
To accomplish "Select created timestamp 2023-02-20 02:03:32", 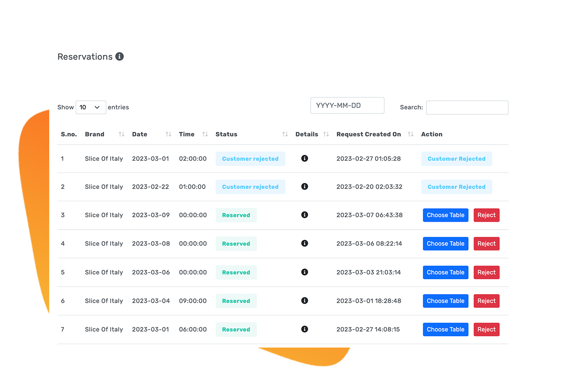I will coord(370,187).
